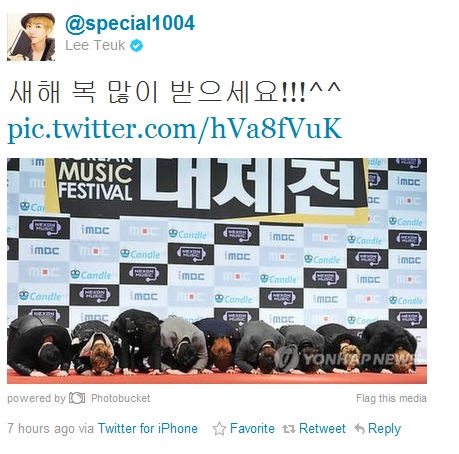Open the pic.twitter.com/hVa8fVuK link
Viewport: 459px width, 454px height.
[x=175, y=128]
